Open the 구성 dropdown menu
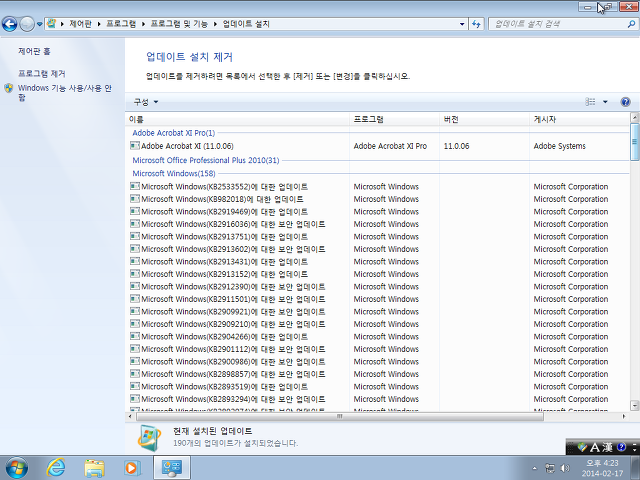This screenshot has width=640, height=480. 146,102
